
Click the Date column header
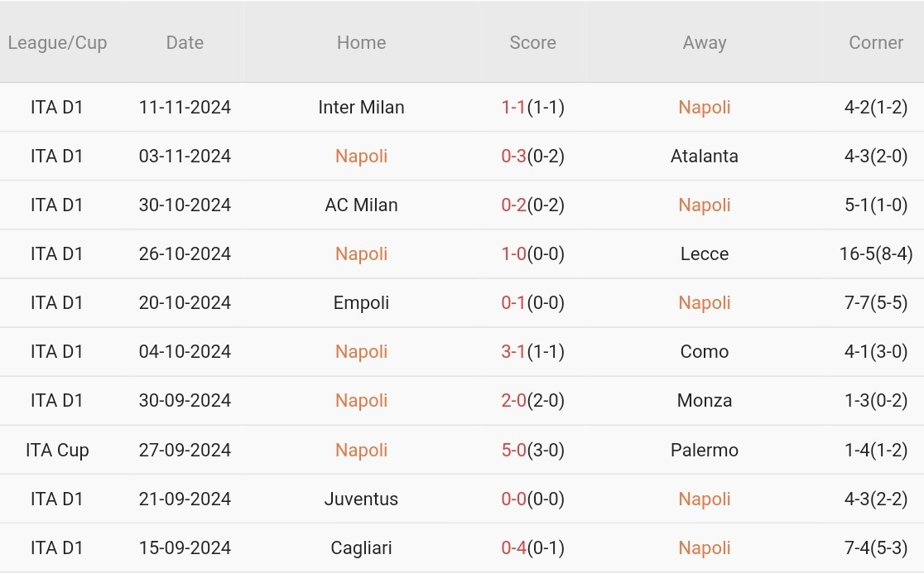(x=185, y=43)
